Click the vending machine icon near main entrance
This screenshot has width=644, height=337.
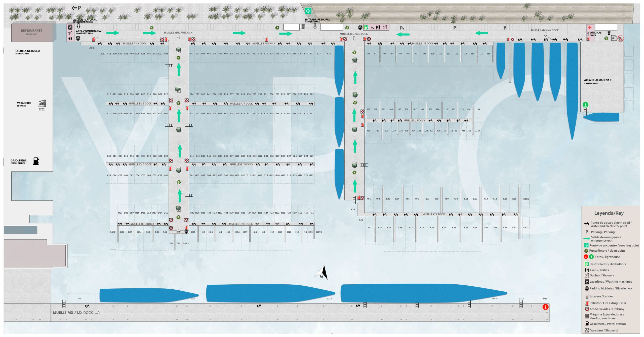pyautogui.click(x=303, y=27)
